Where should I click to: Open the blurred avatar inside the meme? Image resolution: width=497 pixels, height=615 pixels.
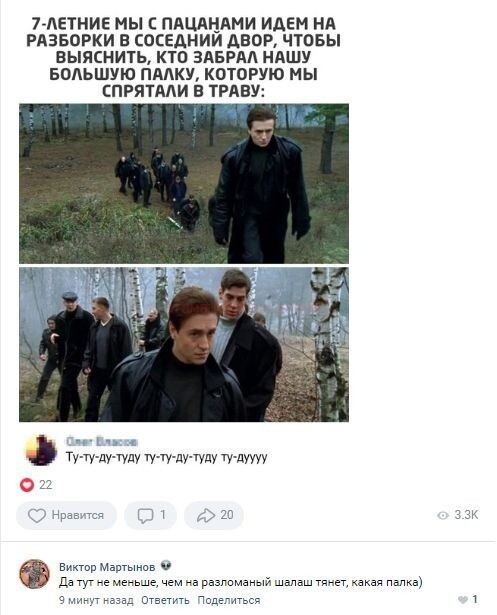[x=41, y=450]
